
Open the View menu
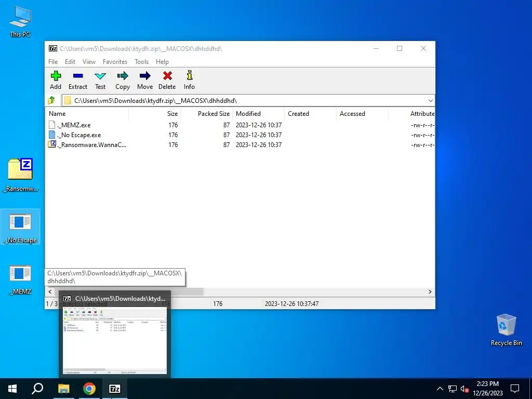click(x=89, y=62)
